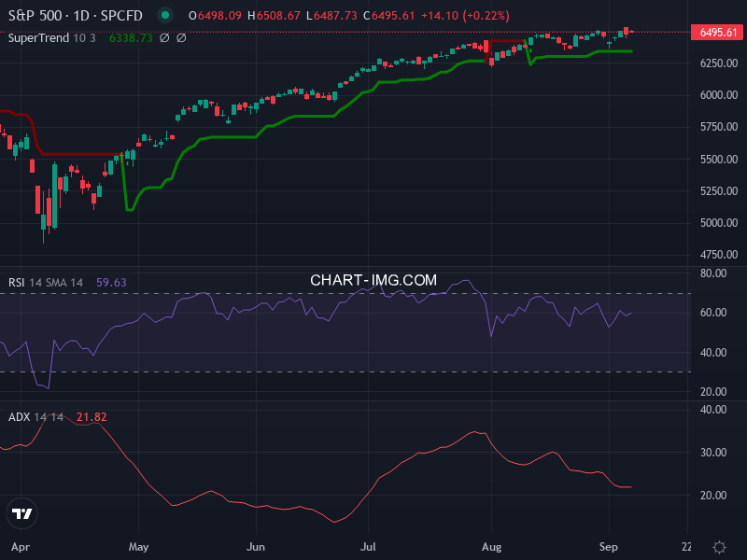Screen dimensions: 747x560
Task: Open chart settings gear icon
Action: tap(719, 547)
